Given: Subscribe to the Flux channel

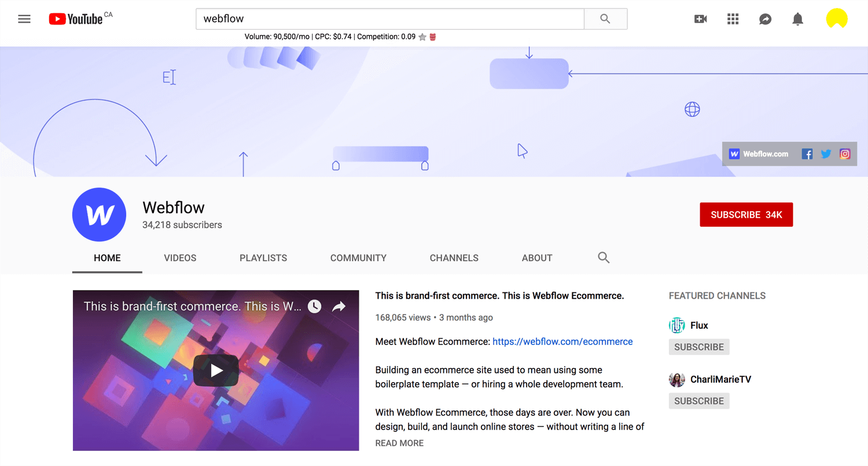Looking at the screenshot, I should [699, 347].
